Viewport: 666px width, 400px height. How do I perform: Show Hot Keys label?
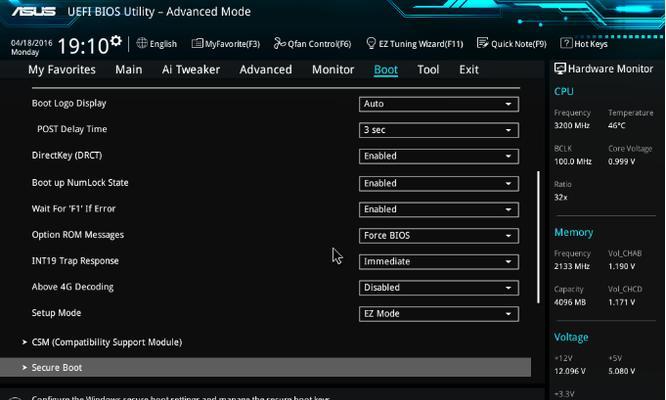(591, 44)
